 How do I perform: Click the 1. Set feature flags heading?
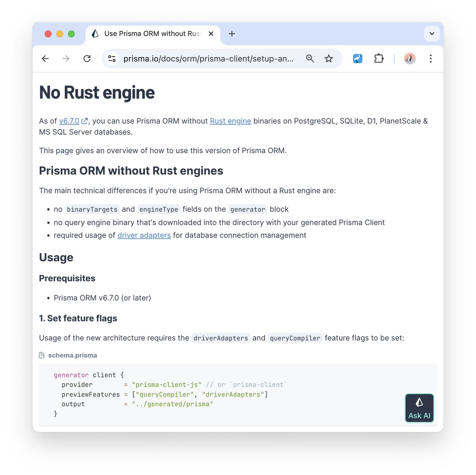point(78,318)
